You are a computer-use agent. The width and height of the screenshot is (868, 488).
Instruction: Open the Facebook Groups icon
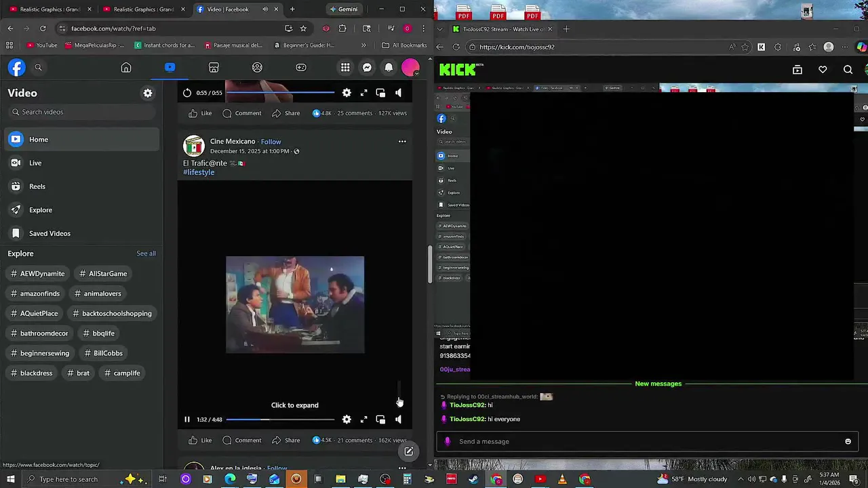257,67
